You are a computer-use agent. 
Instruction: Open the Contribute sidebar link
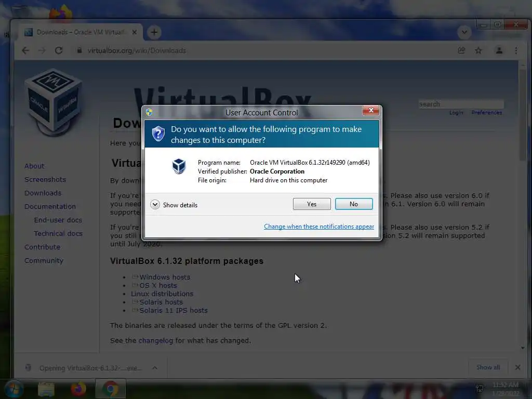(43, 247)
